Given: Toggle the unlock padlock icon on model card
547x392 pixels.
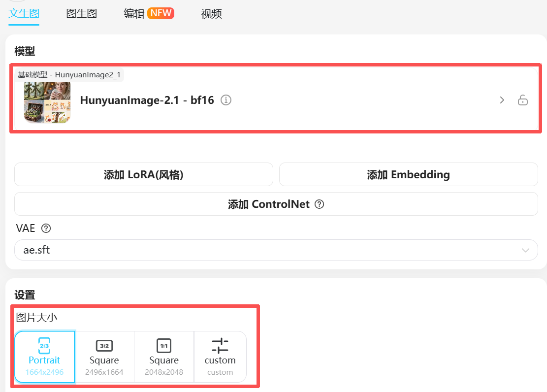Looking at the screenshot, I should 522,100.
